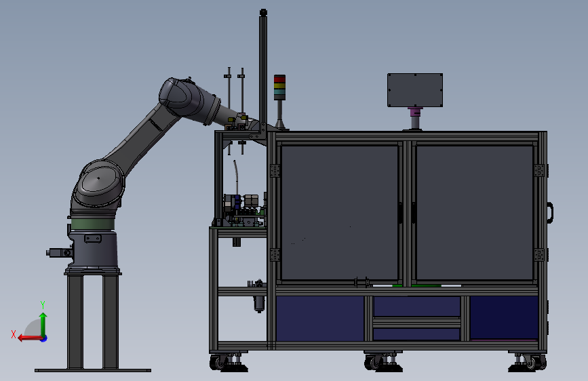Select the leftmost caster wheel of the frame

pyautogui.click(x=216, y=363)
